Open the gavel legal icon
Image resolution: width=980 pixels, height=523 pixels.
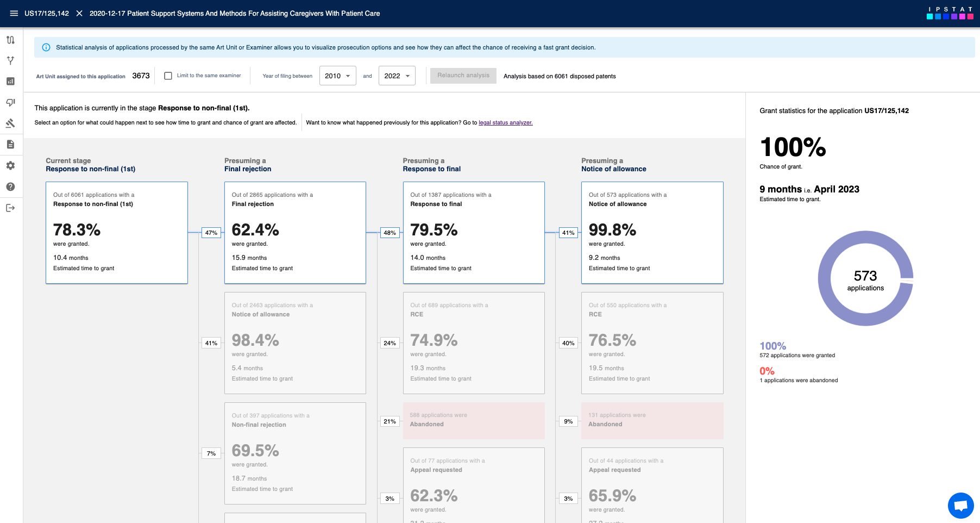(10, 123)
